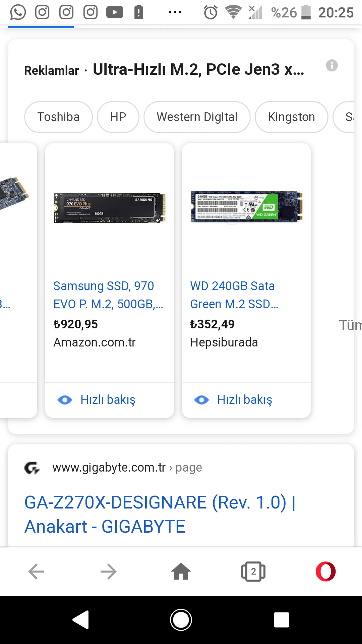Screen dimensions: 362x644
Task: Tap the ad info icon
Action: (331, 65)
